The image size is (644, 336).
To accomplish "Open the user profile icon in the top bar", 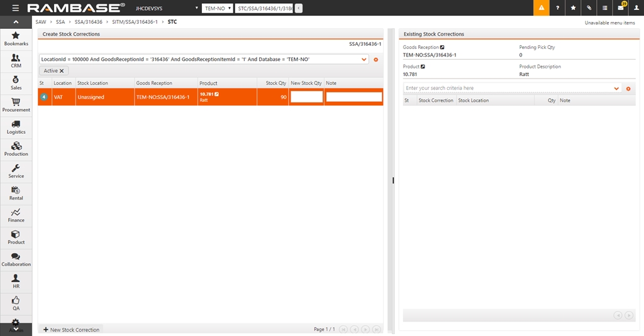I will click(636, 8).
